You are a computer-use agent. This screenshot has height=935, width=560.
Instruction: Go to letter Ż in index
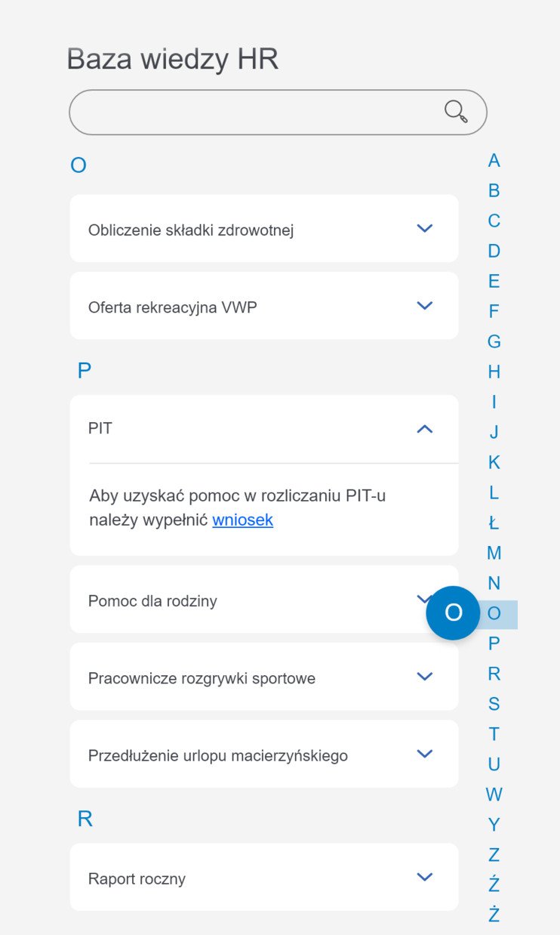[x=494, y=915]
